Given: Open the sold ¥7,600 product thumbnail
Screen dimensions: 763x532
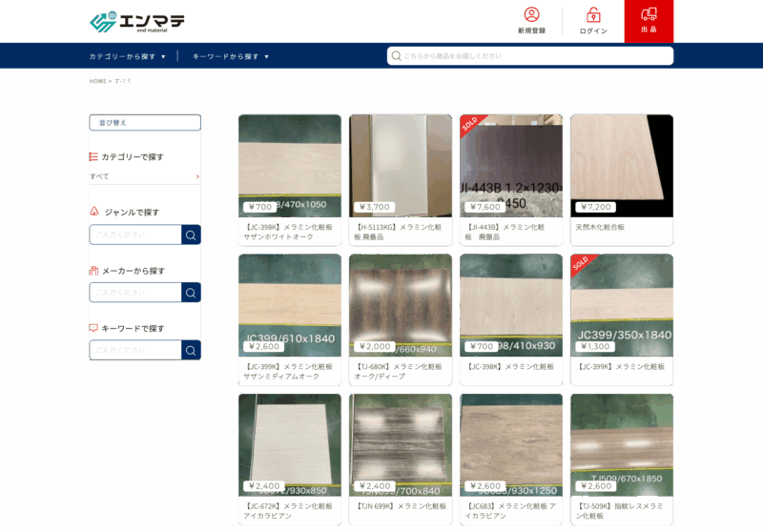Looking at the screenshot, I should click(x=511, y=166).
